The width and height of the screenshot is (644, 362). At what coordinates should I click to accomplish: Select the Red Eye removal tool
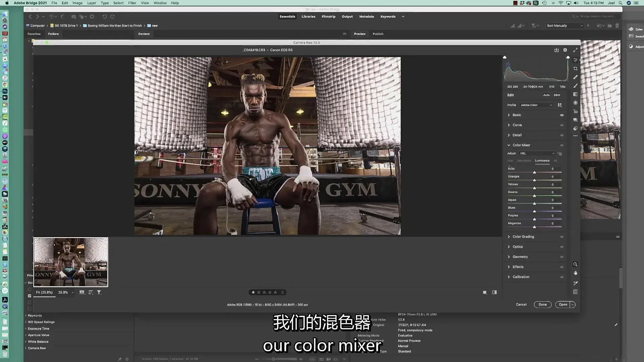tap(575, 112)
